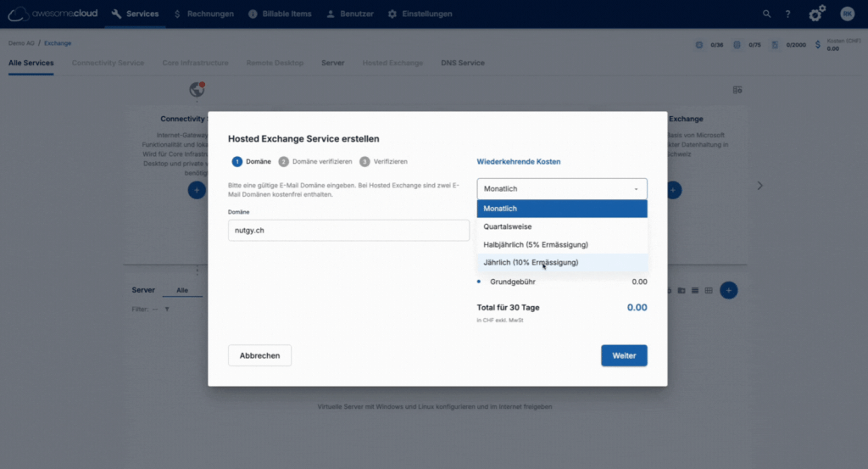The height and width of the screenshot is (469, 868).
Task: Click the CPU usage icon showing 0/36
Action: tap(699, 45)
